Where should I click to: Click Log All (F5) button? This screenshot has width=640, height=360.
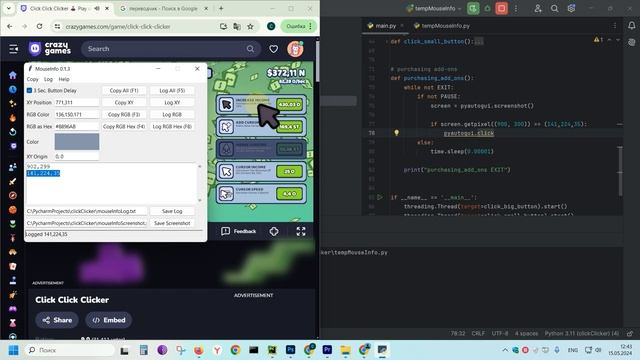(172, 90)
